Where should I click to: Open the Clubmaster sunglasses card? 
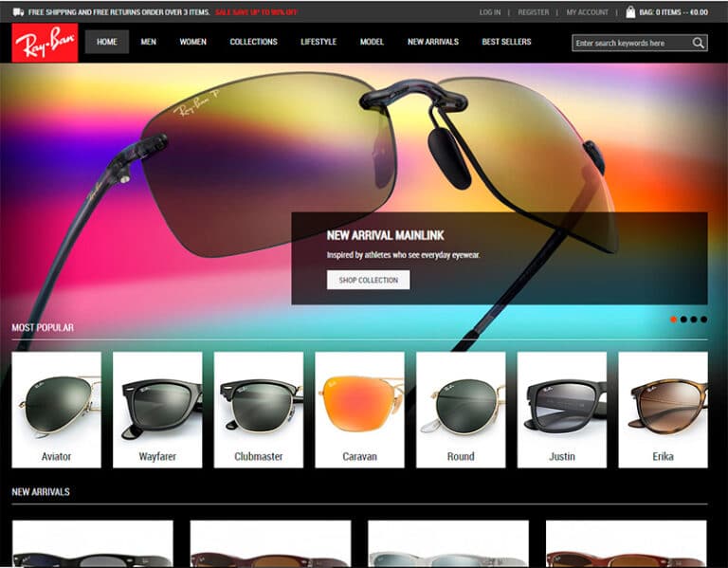point(259,410)
